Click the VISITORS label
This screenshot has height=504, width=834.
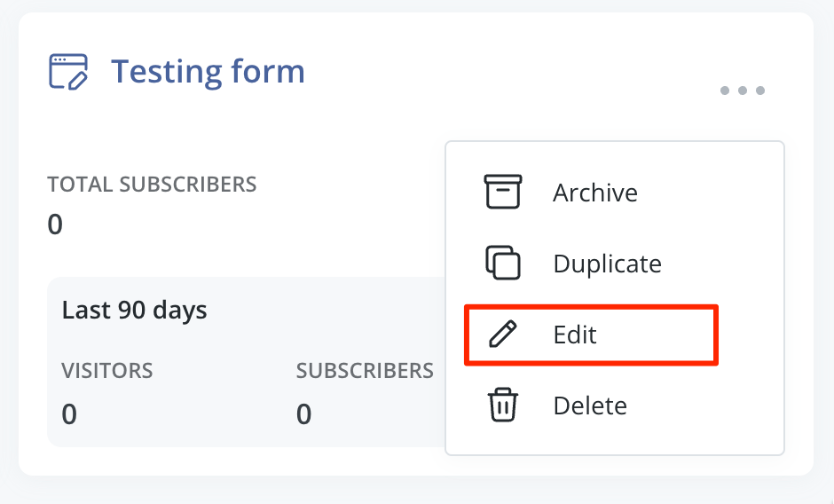[x=107, y=370]
